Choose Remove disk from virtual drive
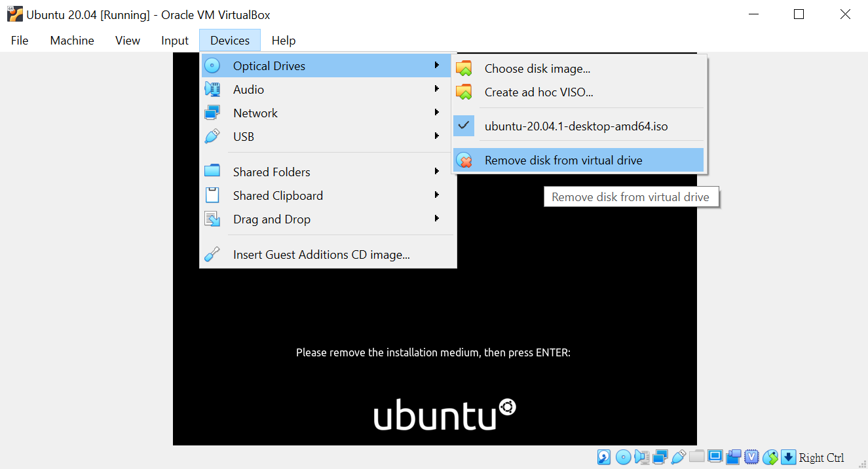Screen dimensions: 868x469 (x=578, y=160)
